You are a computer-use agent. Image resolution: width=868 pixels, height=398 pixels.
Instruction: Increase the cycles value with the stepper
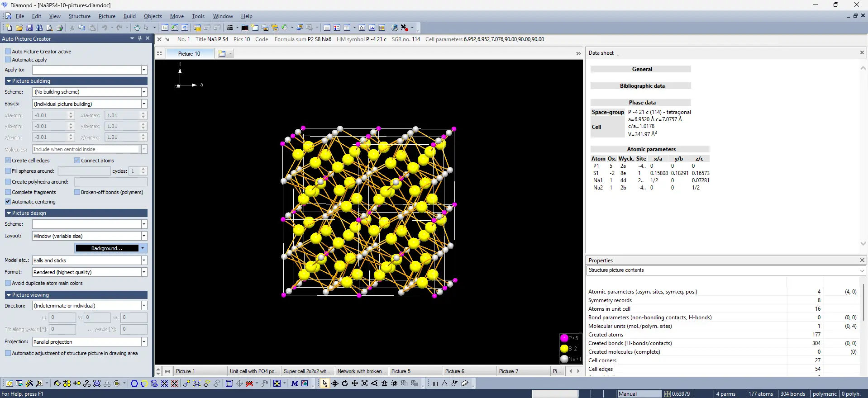143,169
